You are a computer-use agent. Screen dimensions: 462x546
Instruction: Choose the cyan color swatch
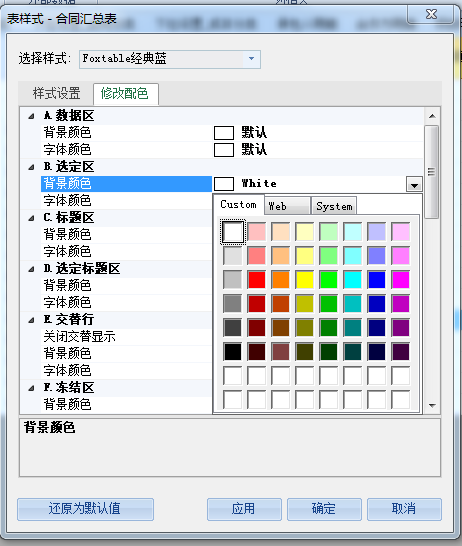(x=353, y=280)
